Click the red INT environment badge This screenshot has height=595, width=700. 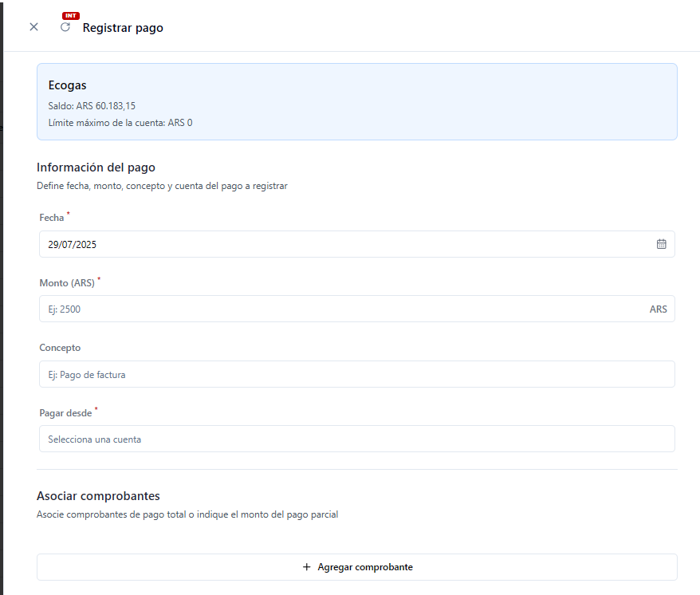pos(71,16)
